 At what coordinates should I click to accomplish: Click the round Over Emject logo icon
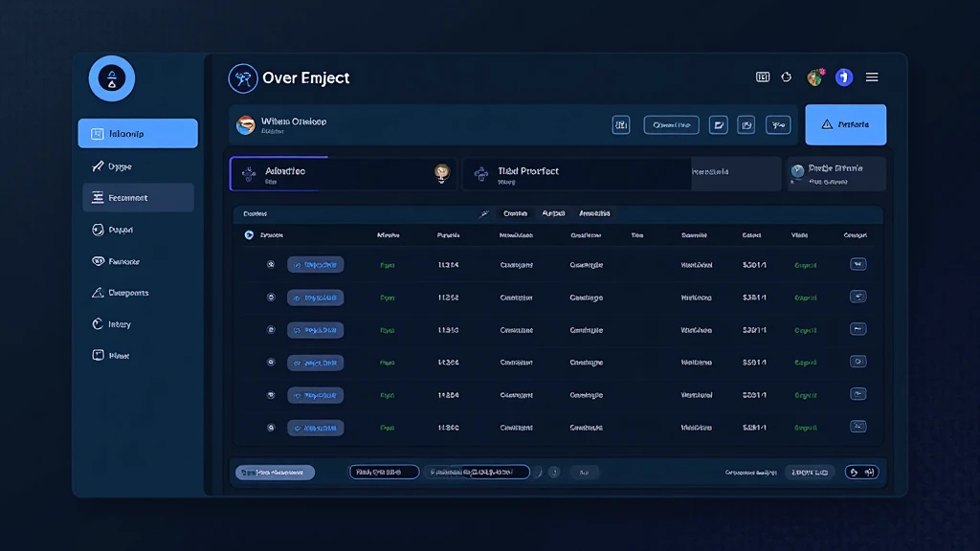(x=243, y=78)
